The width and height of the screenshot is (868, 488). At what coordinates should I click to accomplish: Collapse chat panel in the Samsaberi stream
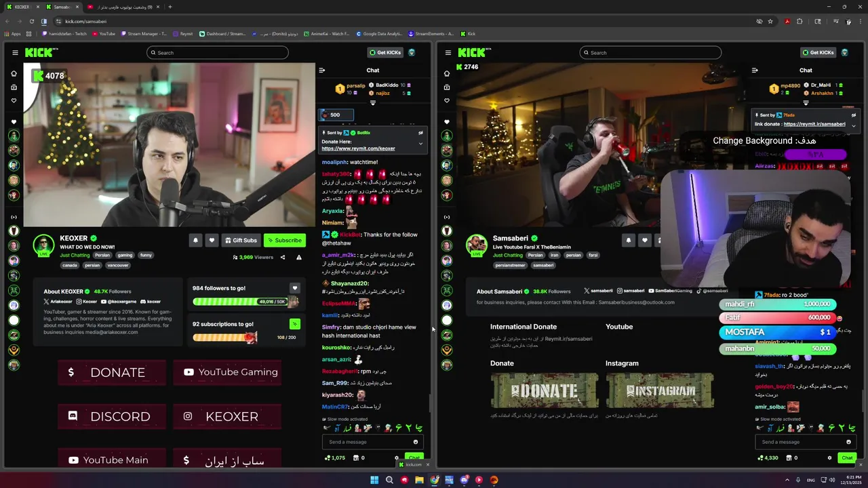755,70
